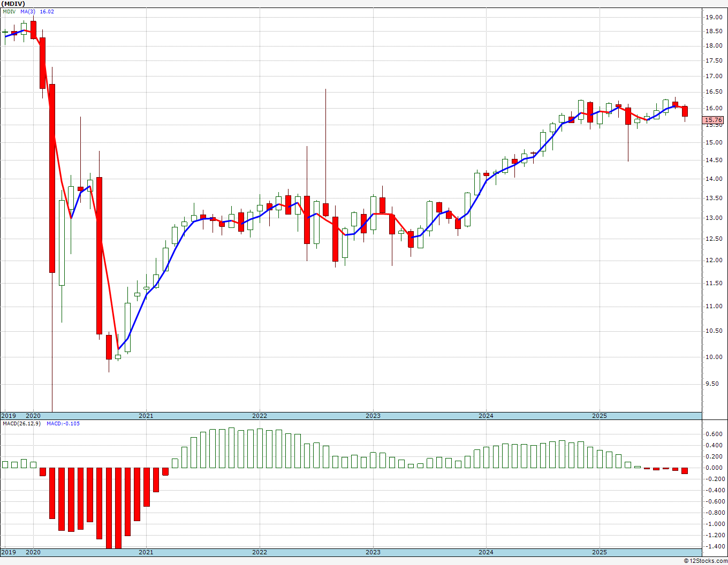Click 2020 on the bottom MACD time axis
The width and height of the screenshot is (728, 565).
33,552
